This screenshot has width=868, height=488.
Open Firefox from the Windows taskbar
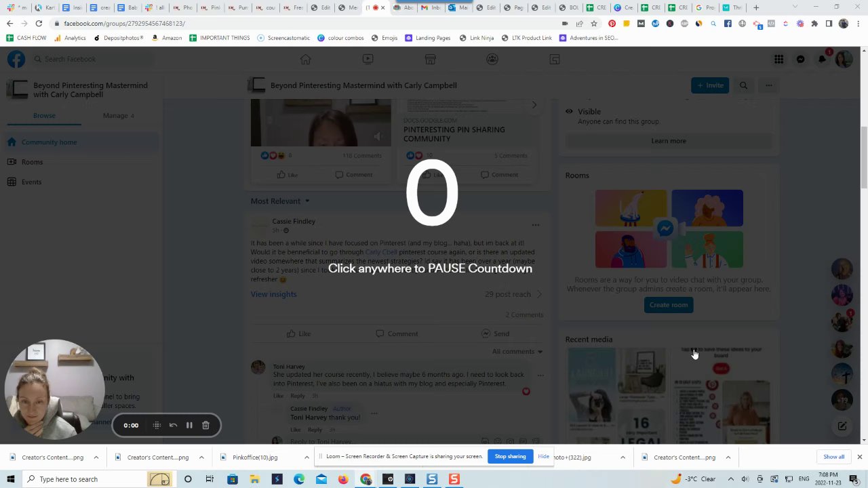tap(343, 479)
